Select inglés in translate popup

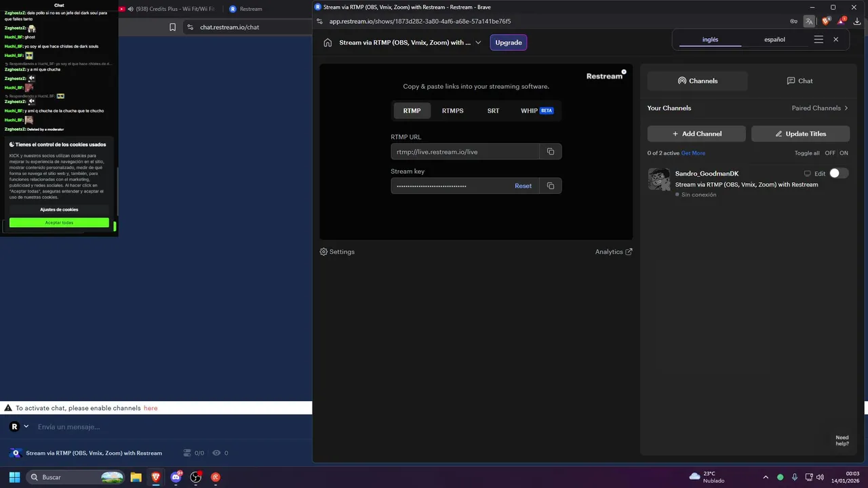point(710,39)
